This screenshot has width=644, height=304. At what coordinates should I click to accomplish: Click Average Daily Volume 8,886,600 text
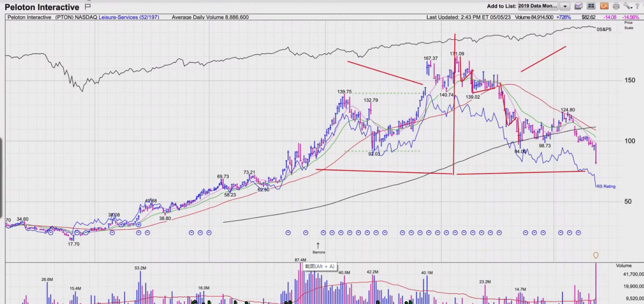(210, 17)
